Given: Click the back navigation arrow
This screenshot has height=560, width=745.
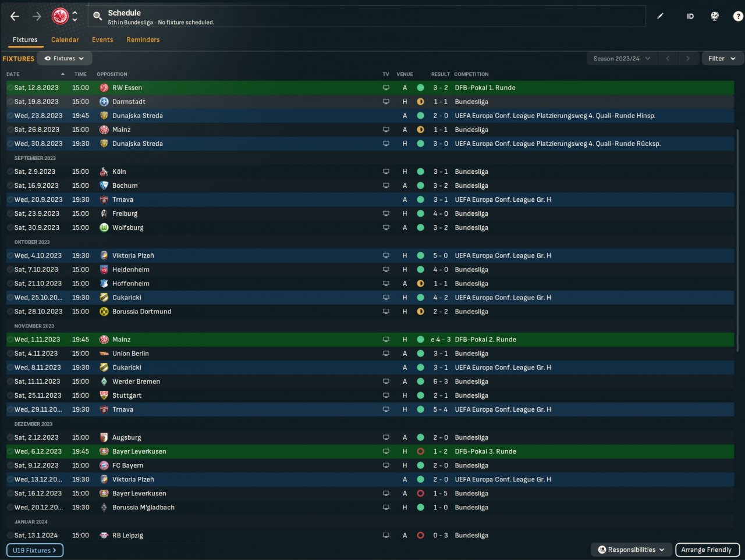Looking at the screenshot, I should 15,16.
